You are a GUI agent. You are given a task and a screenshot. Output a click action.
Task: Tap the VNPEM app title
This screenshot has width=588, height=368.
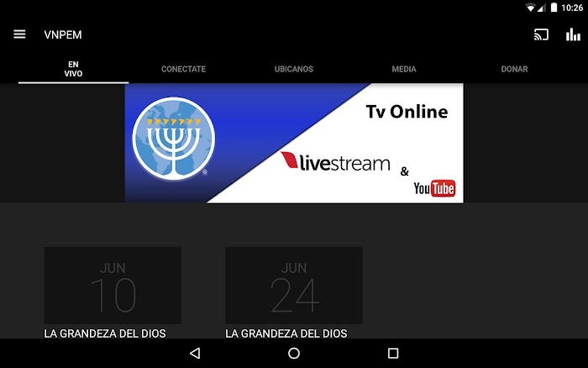pyautogui.click(x=63, y=35)
